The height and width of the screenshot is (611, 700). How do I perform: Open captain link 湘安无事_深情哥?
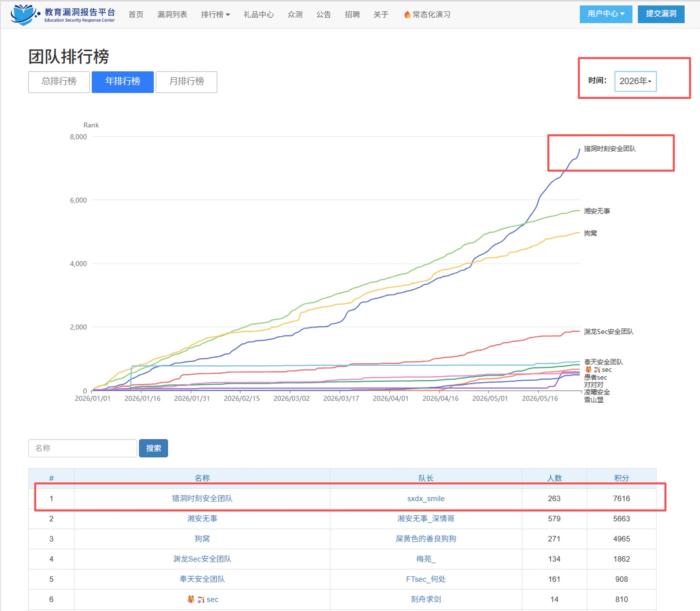pyautogui.click(x=426, y=519)
